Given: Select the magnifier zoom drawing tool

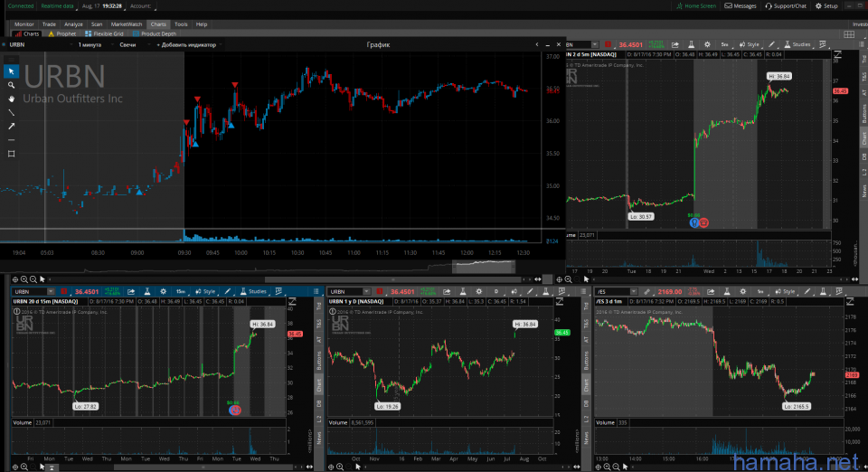Looking at the screenshot, I should (x=11, y=85).
